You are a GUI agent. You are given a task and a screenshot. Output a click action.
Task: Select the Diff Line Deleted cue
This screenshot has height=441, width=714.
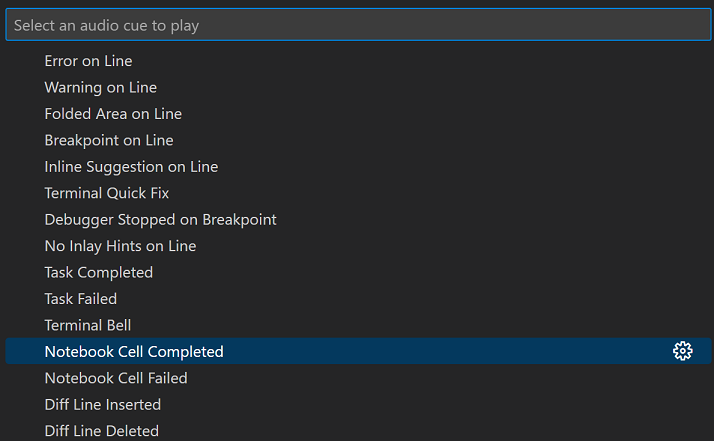pos(102,431)
